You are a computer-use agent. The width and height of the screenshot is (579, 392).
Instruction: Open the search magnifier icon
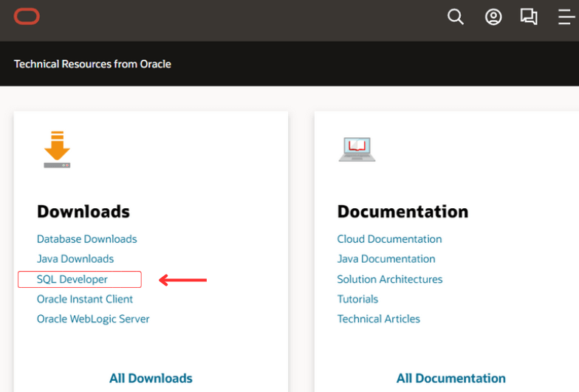455,17
